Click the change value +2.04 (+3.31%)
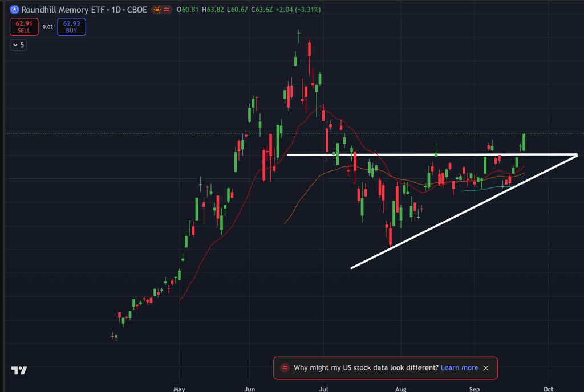Image resolution: width=584 pixels, height=392 pixels. pyautogui.click(x=298, y=9)
